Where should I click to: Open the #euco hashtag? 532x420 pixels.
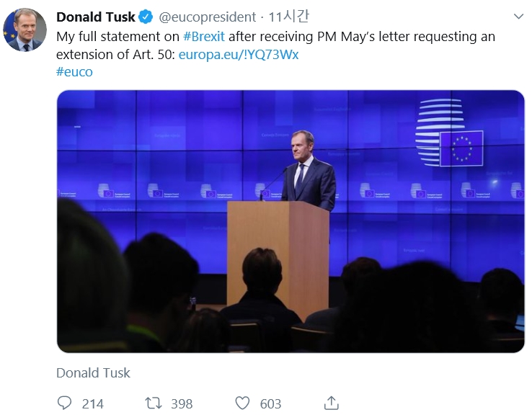(74, 72)
